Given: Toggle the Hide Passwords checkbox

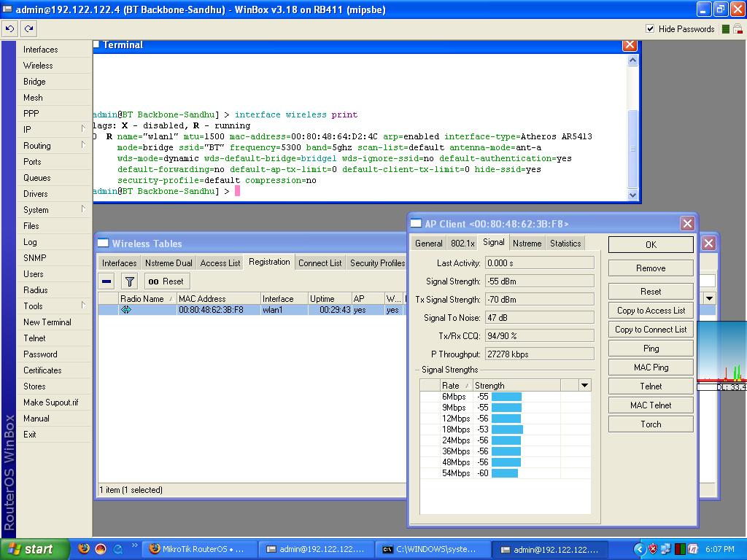Looking at the screenshot, I should (650, 28).
